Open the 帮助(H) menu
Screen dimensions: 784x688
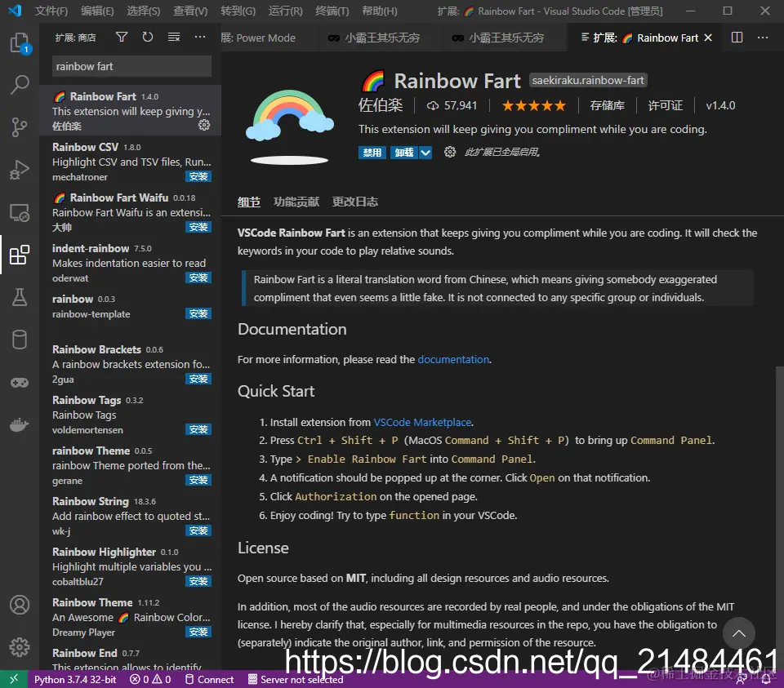pyautogui.click(x=380, y=11)
